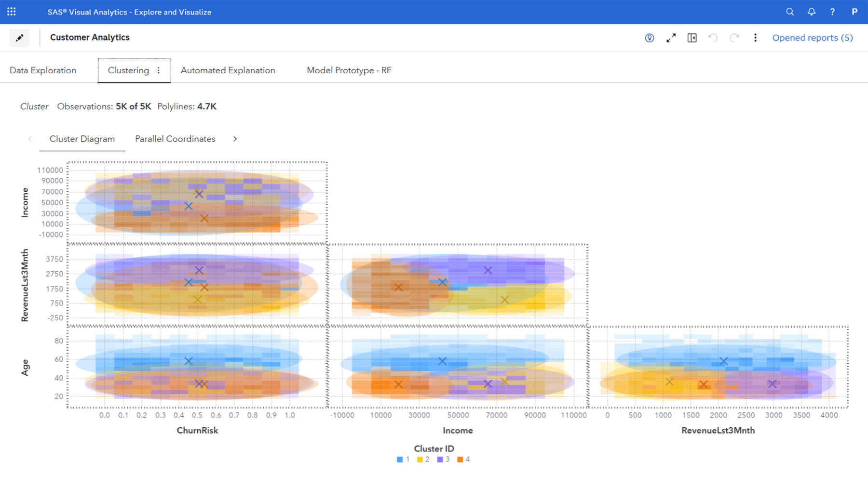This screenshot has width=868, height=488.
Task: Click the lightbulb suggestions icon
Action: pos(650,38)
